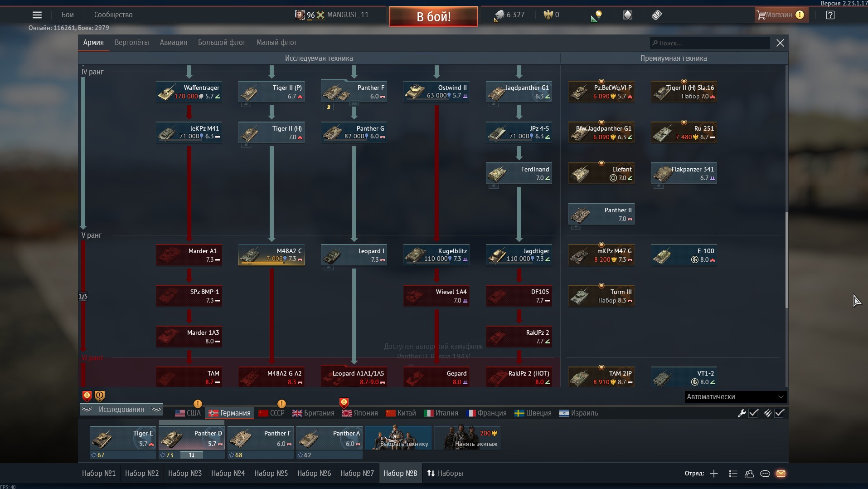The image size is (868, 489).
Task: Open the glowing mail envelope icon
Action: (781, 474)
